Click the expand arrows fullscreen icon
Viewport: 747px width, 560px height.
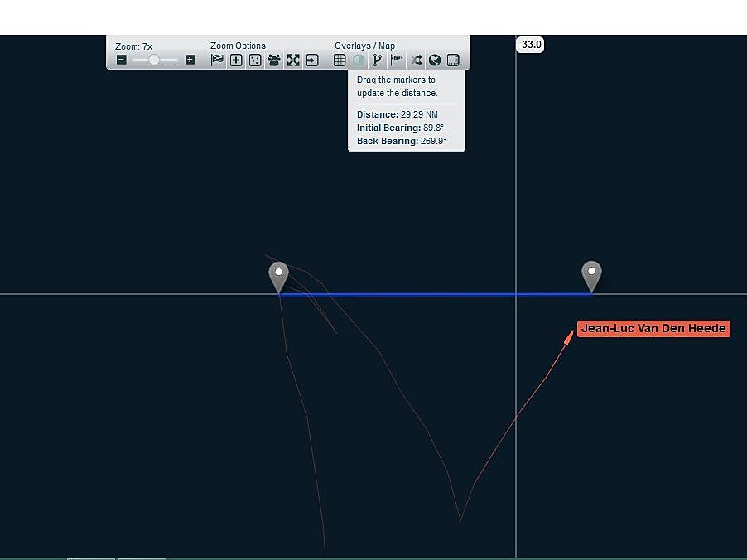293,60
